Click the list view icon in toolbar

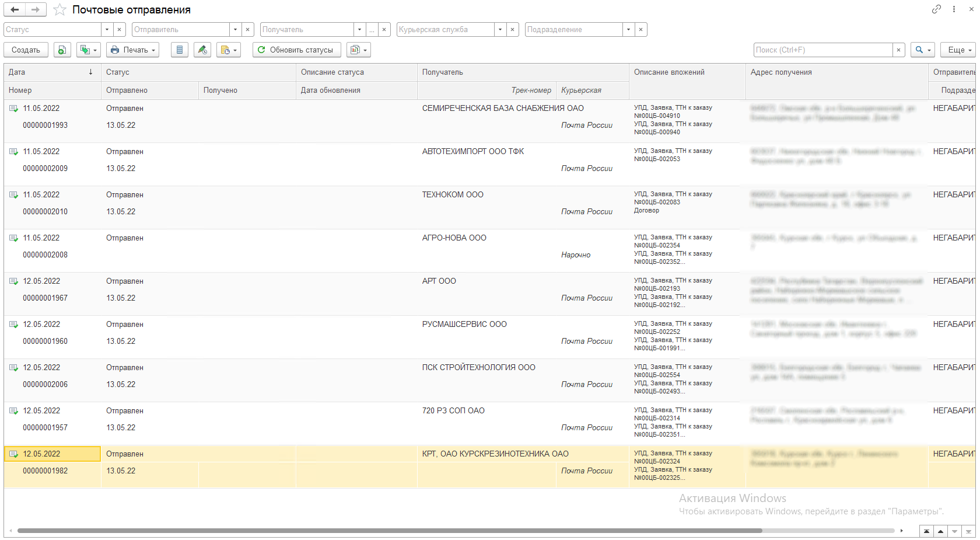click(180, 50)
